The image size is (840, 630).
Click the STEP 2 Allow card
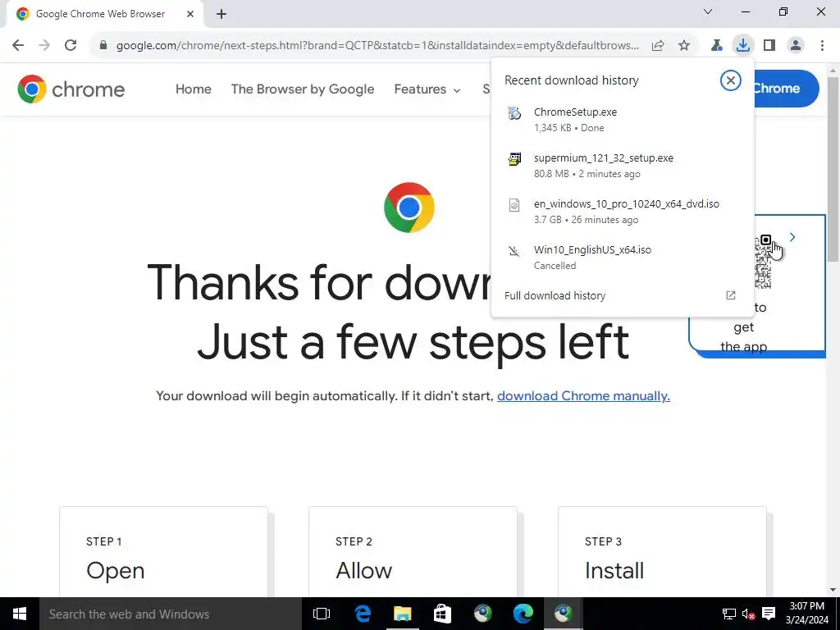point(413,552)
